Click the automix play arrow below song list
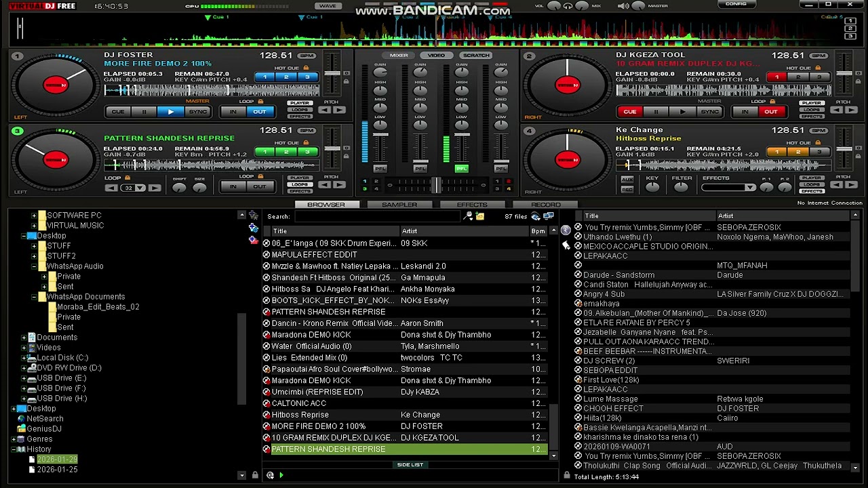Screen dimensions: 868x488 click(281, 475)
